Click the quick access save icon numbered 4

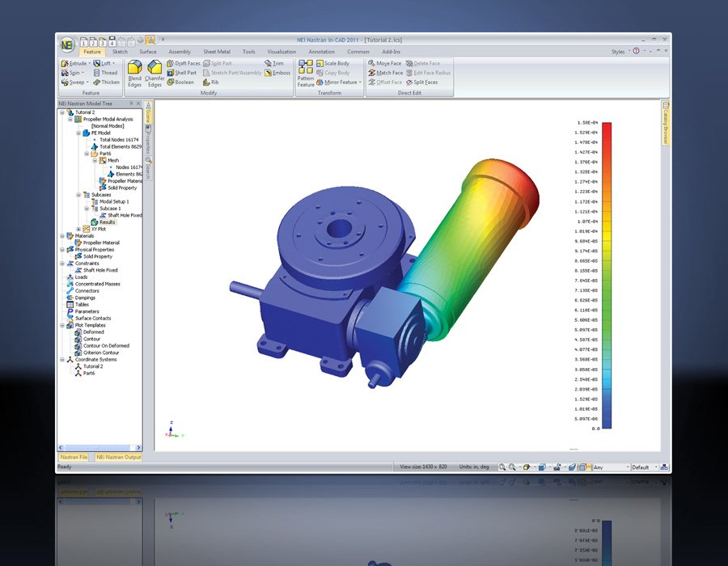[112, 42]
